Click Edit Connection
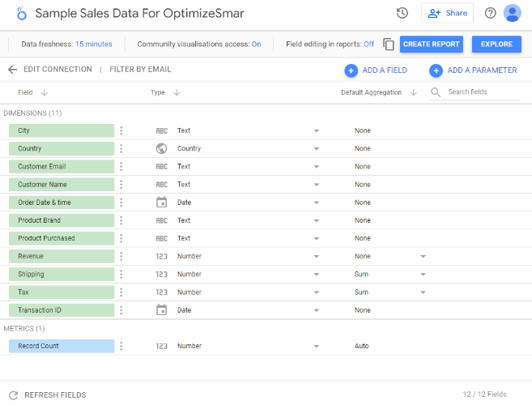Screen dimensions: 532x405 [x=57, y=70]
